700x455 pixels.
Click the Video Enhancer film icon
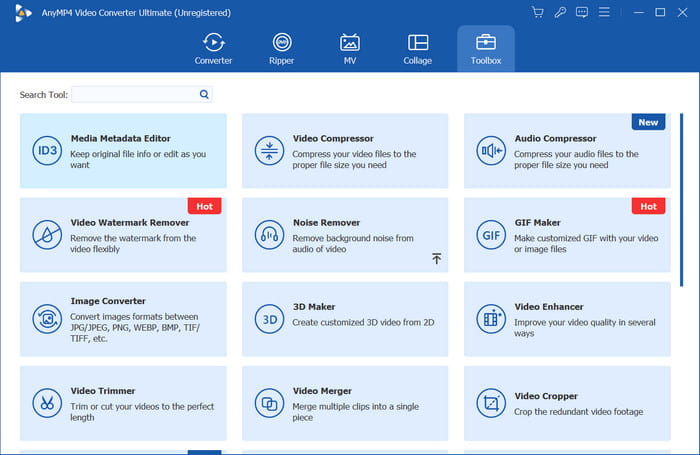(x=491, y=319)
